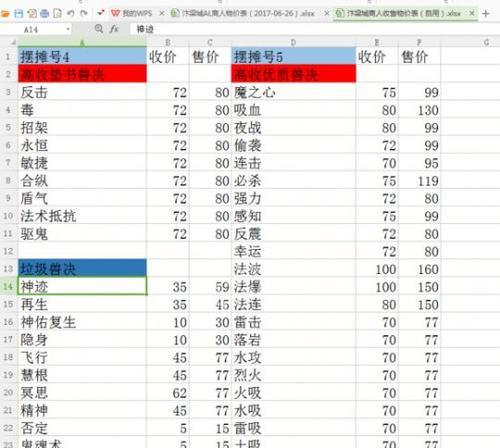Click the magnifier icon beside fx
The height and width of the screenshot is (448, 500).
point(99,29)
